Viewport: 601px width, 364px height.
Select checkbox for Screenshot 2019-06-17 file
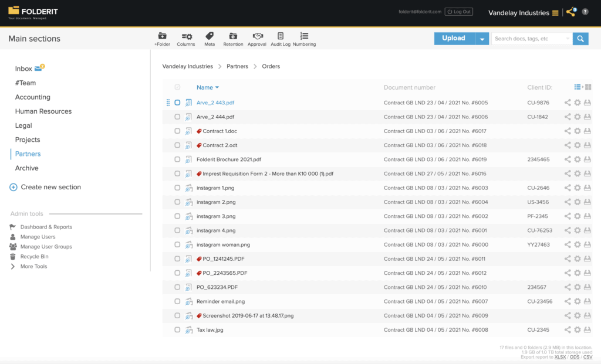click(177, 316)
